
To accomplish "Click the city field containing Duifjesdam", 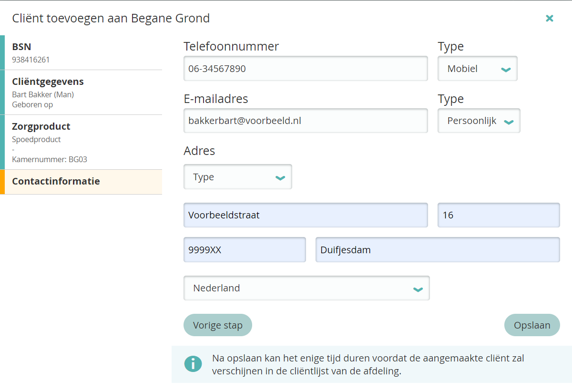I will point(437,250).
